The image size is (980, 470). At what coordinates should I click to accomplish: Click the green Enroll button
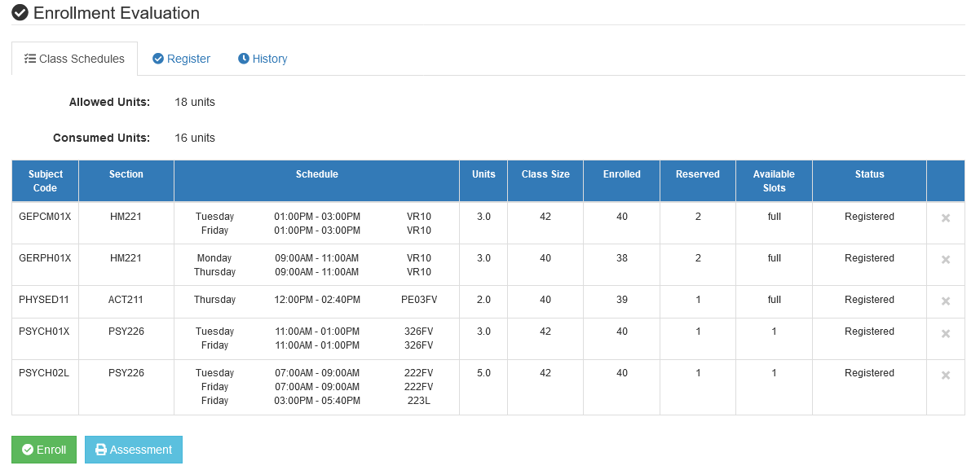[44, 450]
